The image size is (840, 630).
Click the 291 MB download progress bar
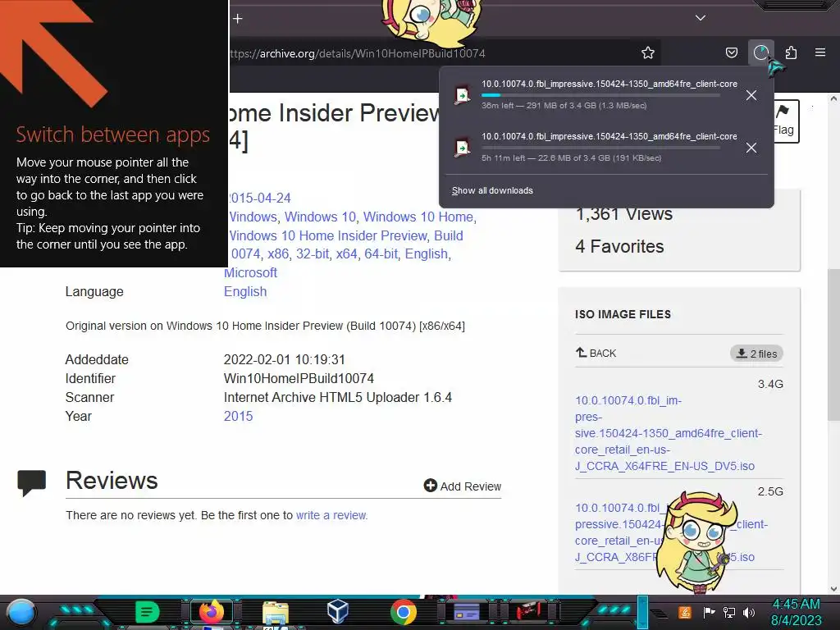click(600, 95)
